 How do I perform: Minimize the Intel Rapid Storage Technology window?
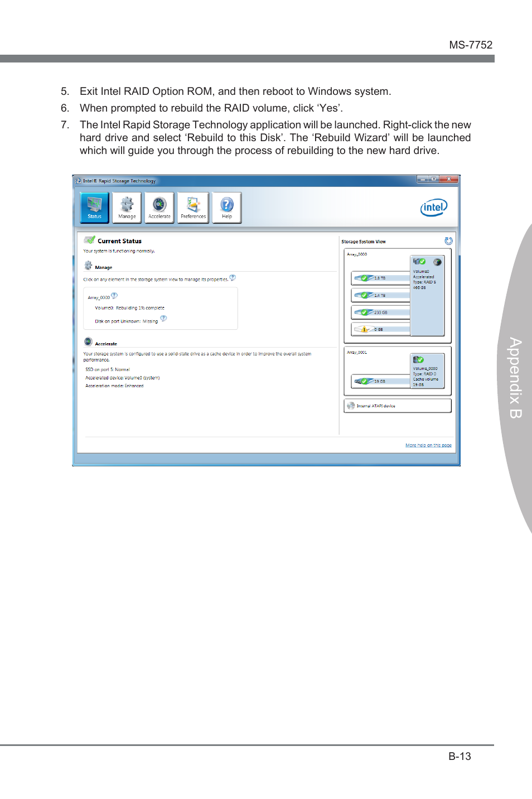pyautogui.click(x=422, y=179)
